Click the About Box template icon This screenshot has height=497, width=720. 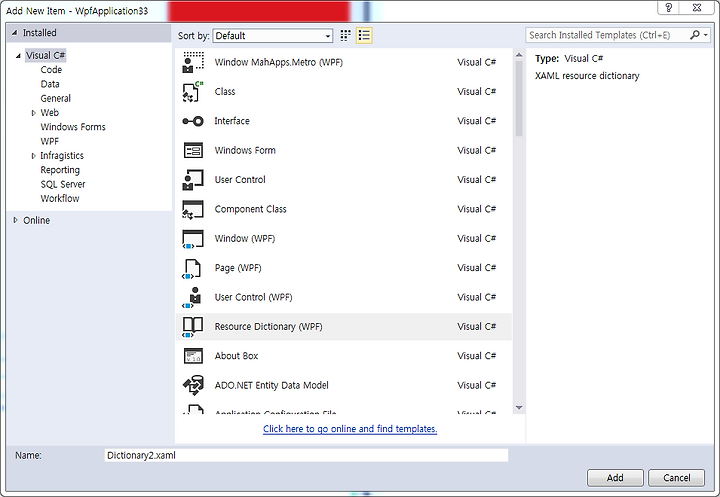tap(193, 356)
